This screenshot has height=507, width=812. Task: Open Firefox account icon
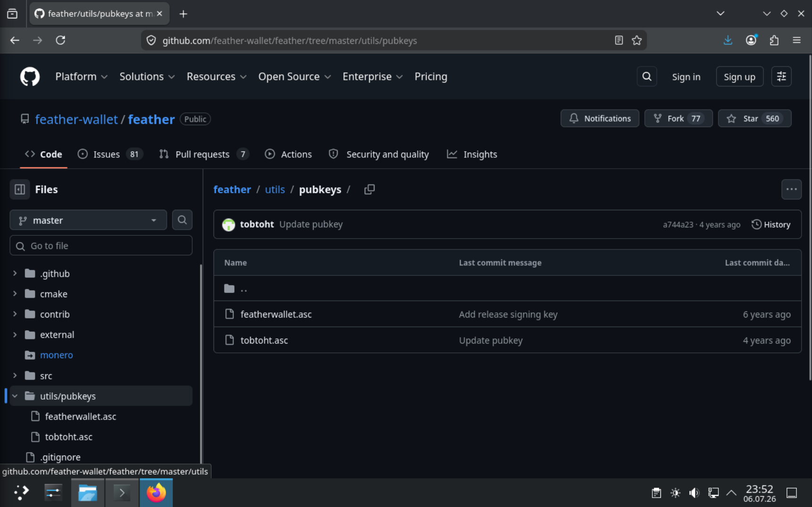(x=751, y=41)
